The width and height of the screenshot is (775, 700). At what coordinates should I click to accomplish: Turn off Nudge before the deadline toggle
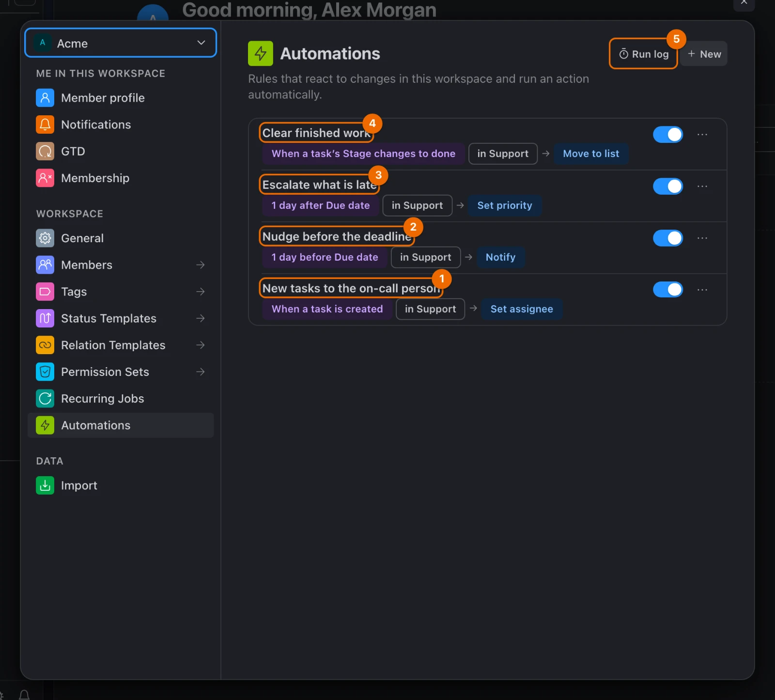click(x=668, y=238)
